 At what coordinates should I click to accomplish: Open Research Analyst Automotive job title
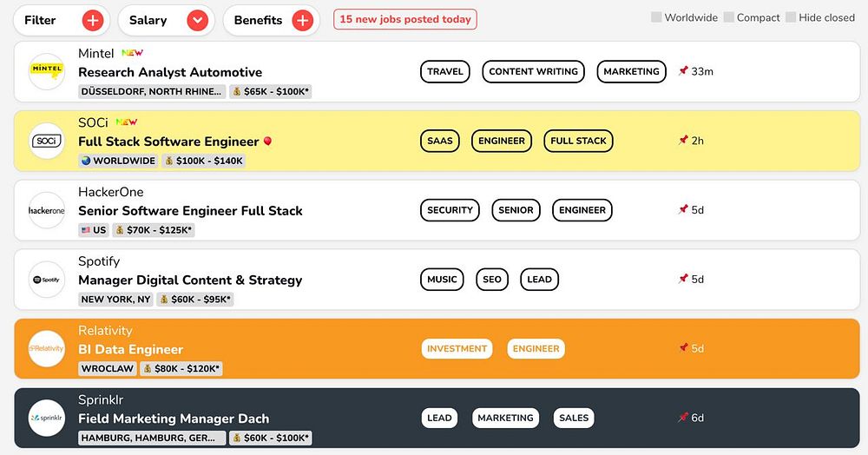click(170, 72)
